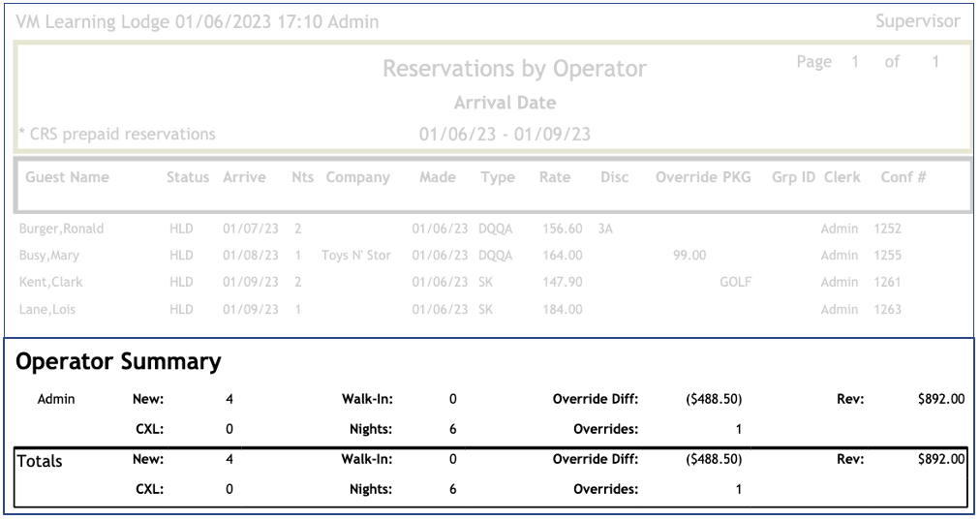Click the Lane,Lois guest name
Image resolution: width=980 pixels, height=520 pixels.
point(47,310)
